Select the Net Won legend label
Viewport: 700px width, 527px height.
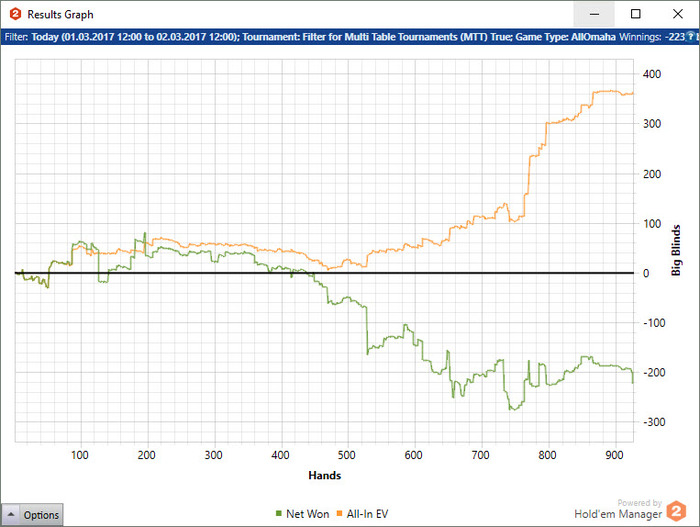tap(308, 514)
